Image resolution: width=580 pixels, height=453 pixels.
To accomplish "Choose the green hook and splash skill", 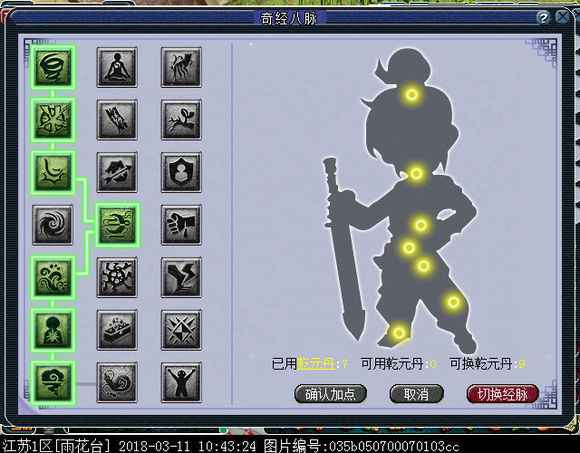I will coord(53,173).
